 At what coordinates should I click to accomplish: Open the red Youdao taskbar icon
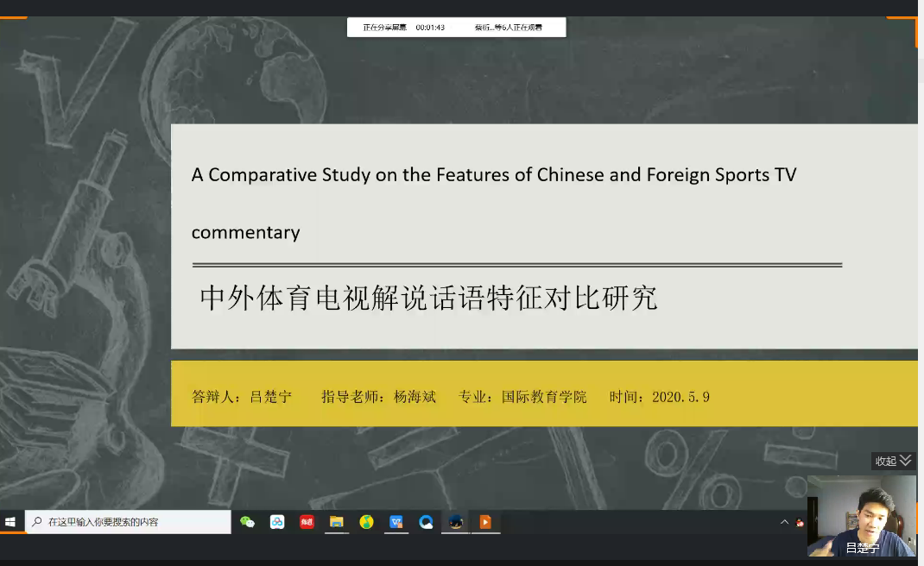tap(307, 522)
